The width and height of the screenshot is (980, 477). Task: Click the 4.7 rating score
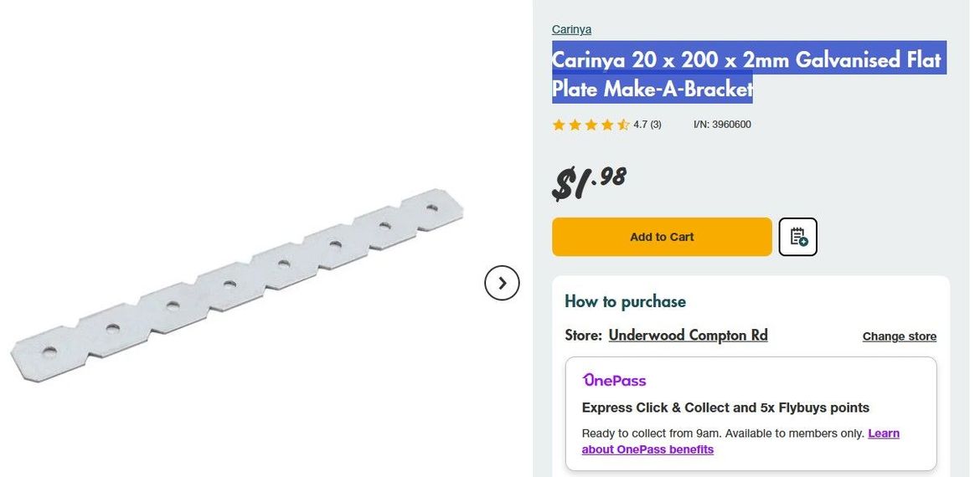640,125
